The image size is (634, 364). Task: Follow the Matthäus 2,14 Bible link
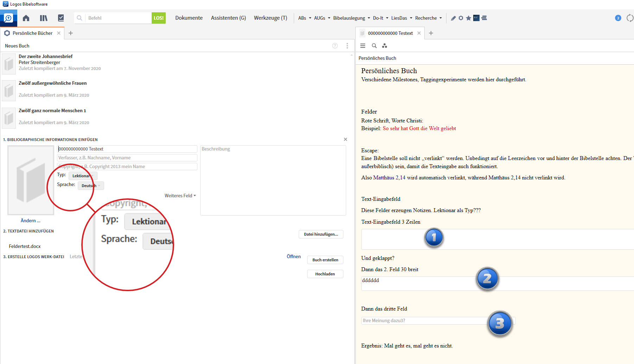pos(389,178)
